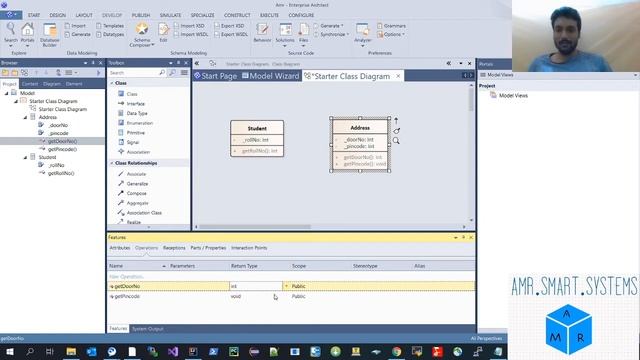The height and width of the screenshot is (360, 640).
Task: Open the Toolbox hamburger menu icon
Action: [184, 73]
